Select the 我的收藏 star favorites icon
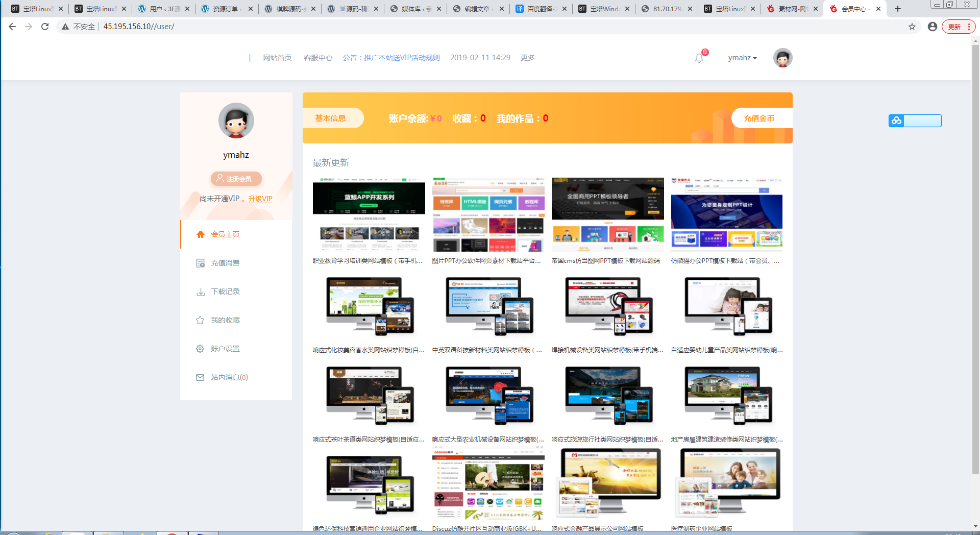This screenshot has width=980, height=535. click(x=200, y=320)
